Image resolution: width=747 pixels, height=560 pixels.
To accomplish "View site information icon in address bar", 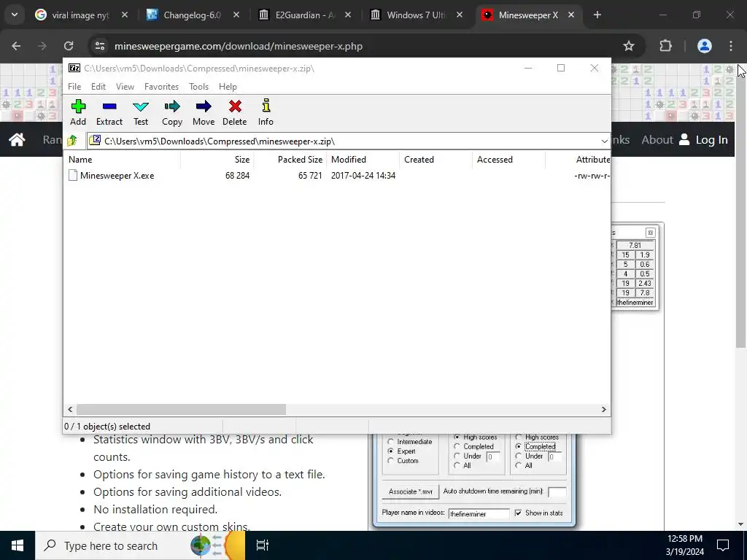I will pos(100,46).
